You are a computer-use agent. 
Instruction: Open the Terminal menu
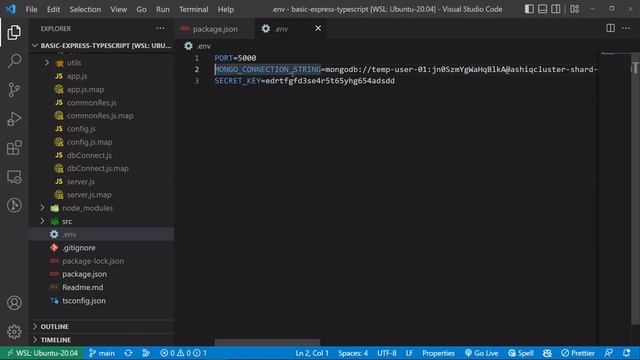tap(193, 9)
